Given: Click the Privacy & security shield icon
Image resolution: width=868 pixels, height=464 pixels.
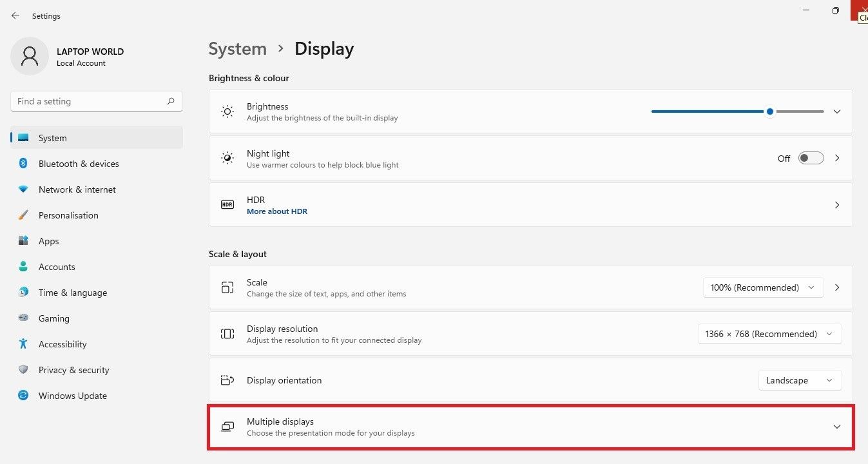Looking at the screenshot, I should tap(23, 370).
